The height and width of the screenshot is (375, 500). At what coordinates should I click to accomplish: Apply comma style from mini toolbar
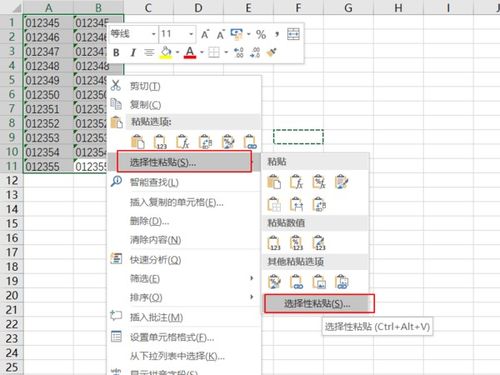[277, 34]
